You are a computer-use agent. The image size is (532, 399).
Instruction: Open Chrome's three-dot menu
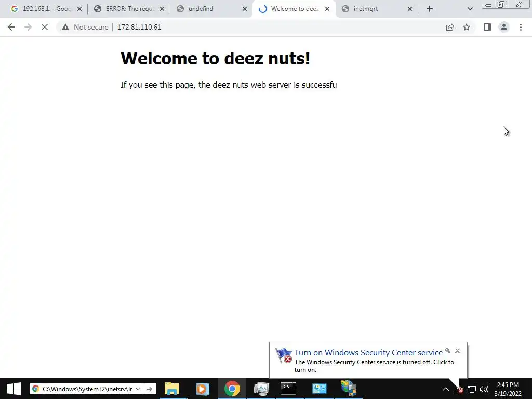click(521, 27)
